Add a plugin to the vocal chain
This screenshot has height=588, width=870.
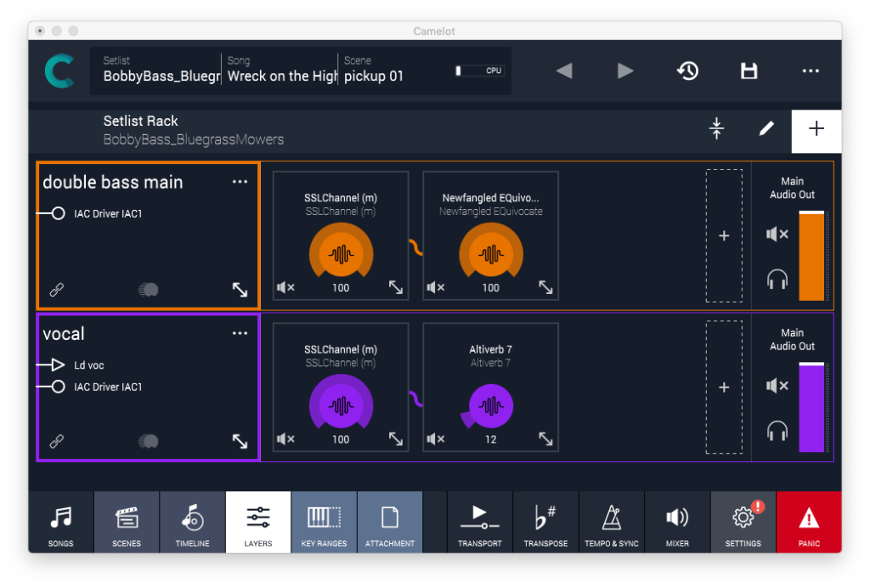click(x=724, y=387)
